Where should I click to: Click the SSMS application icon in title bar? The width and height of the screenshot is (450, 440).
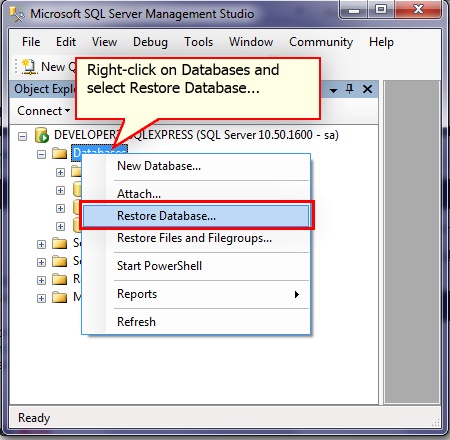[16, 14]
